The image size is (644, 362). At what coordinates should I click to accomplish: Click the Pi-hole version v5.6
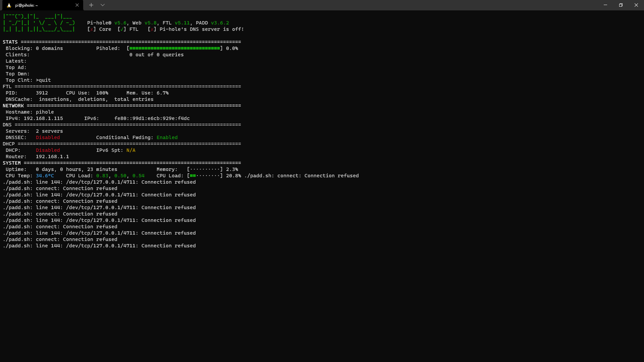pos(120,23)
